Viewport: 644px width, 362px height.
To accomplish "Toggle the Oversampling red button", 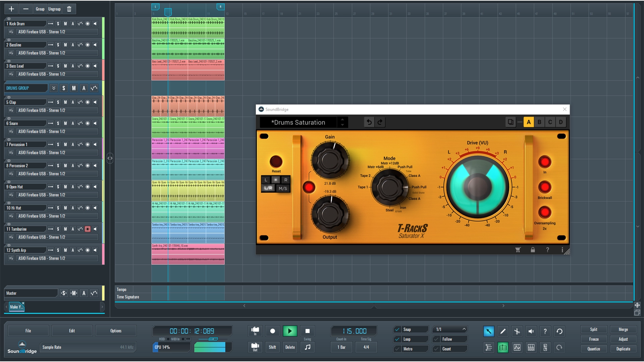I will click(x=545, y=212).
